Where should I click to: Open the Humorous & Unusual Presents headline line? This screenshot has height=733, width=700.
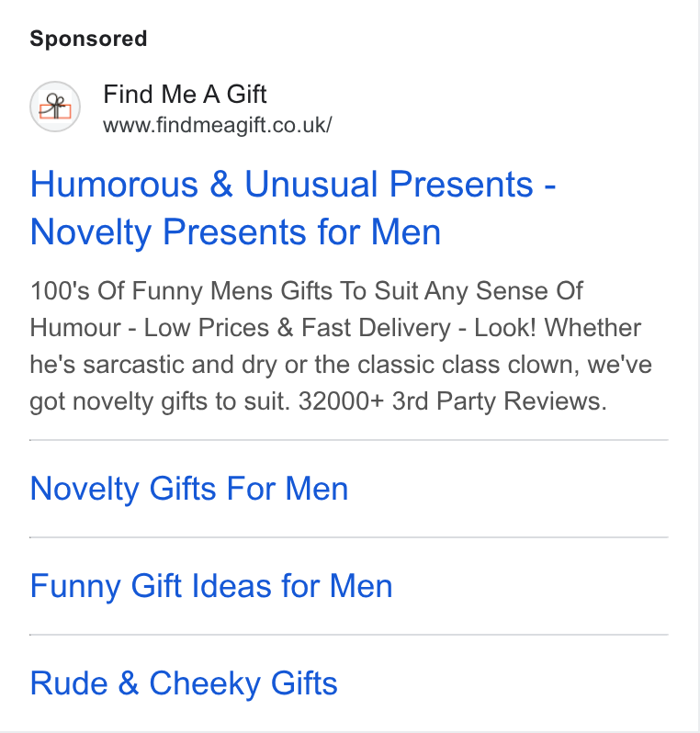[293, 185]
